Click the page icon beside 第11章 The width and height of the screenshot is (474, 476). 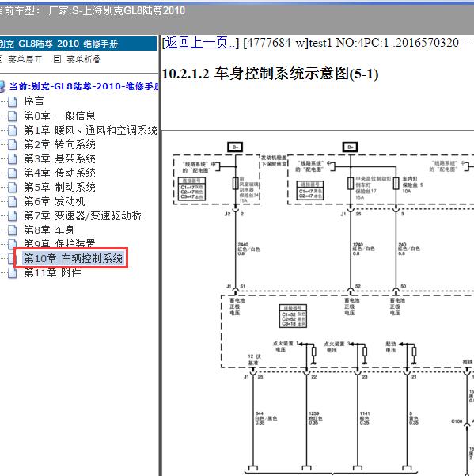[13, 273]
